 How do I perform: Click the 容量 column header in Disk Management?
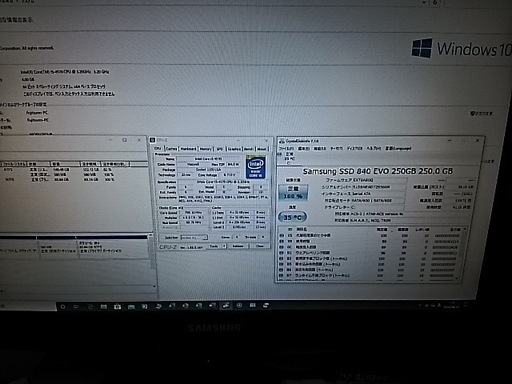[65, 164]
